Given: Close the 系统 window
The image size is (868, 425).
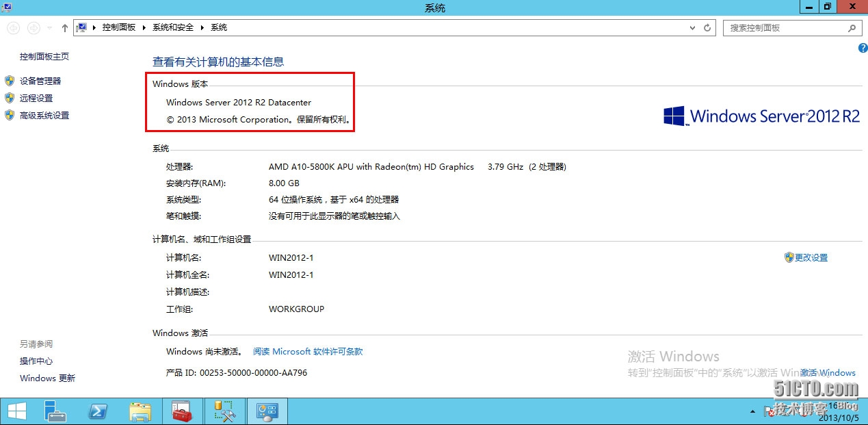Looking at the screenshot, I should 852,6.
